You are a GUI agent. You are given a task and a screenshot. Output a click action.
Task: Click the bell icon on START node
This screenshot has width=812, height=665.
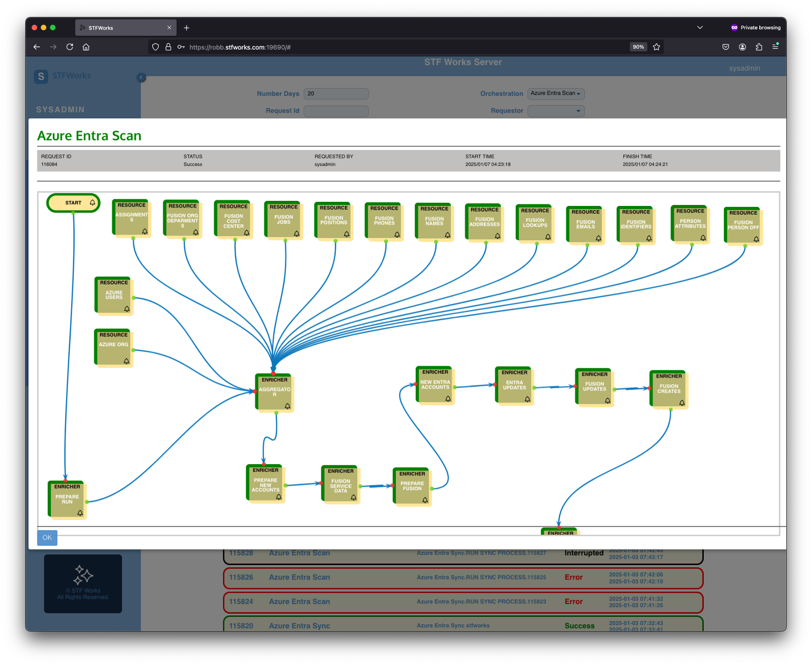[x=93, y=203]
